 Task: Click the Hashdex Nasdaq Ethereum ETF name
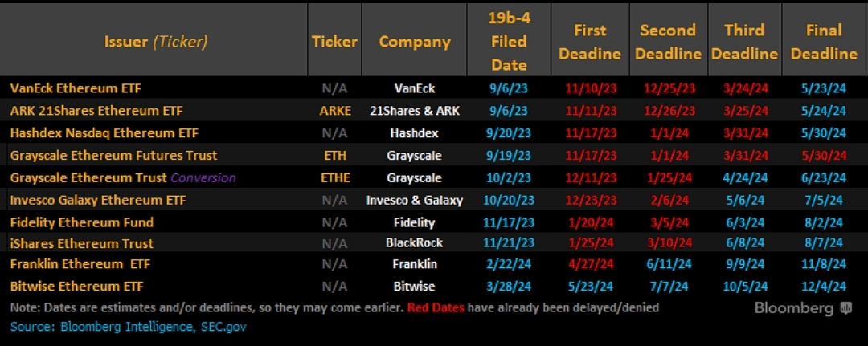pos(104,133)
